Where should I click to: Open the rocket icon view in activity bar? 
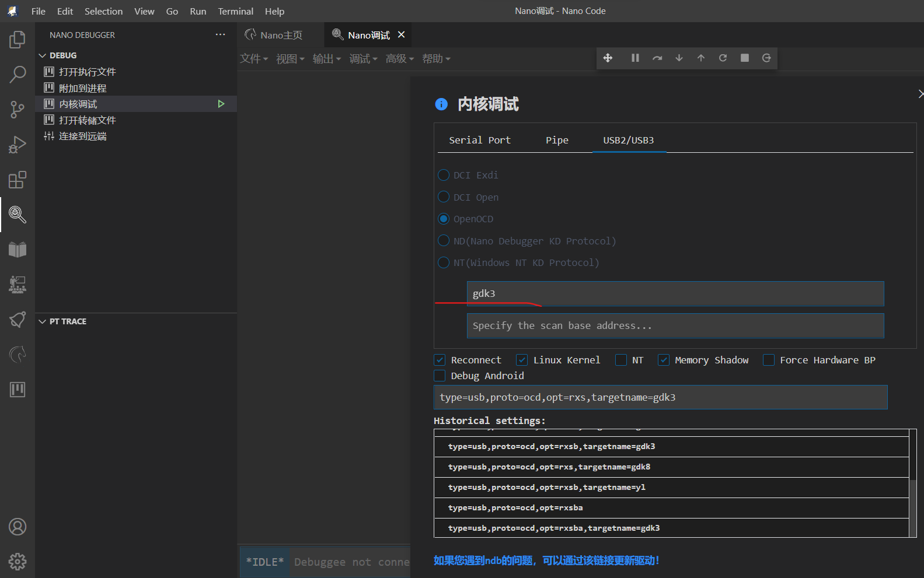pos(18,320)
